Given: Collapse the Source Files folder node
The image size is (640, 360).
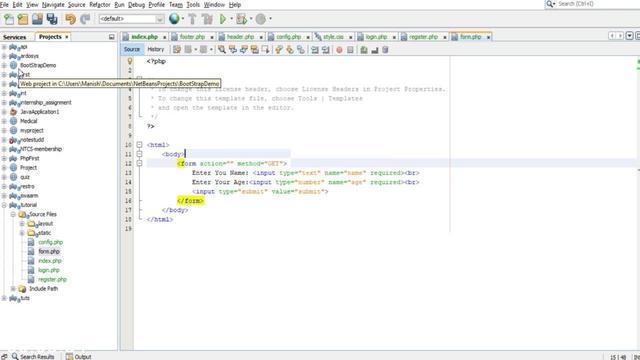Looking at the screenshot, I should click(x=13, y=214).
